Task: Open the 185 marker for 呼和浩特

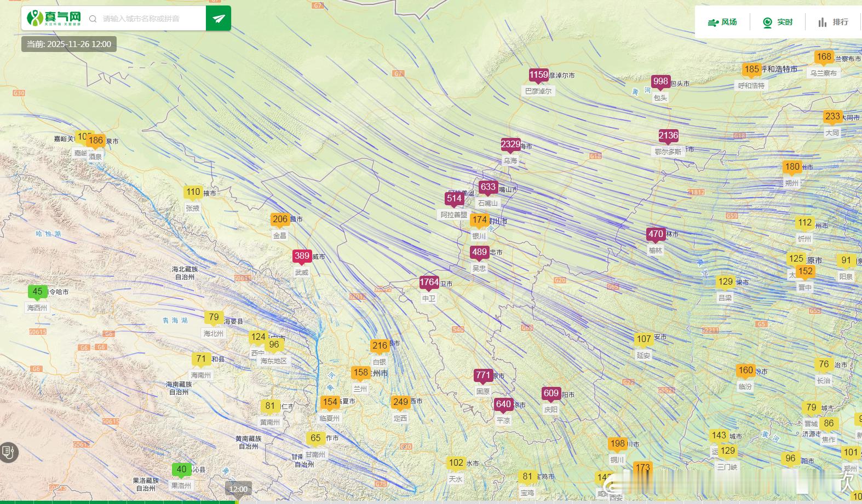Action: [x=752, y=69]
